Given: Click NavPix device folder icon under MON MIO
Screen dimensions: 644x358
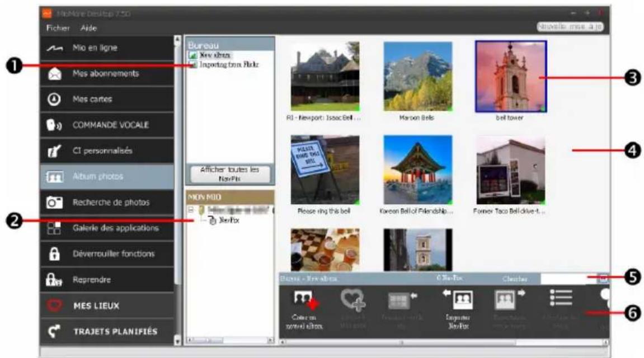Looking at the screenshot, I should [213, 221].
